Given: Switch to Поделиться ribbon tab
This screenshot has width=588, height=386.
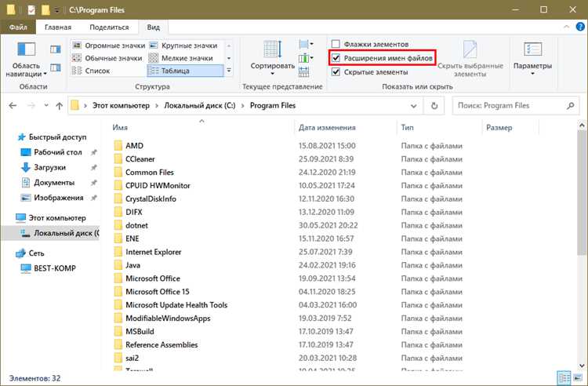Looking at the screenshot, I should pos(109,27).
